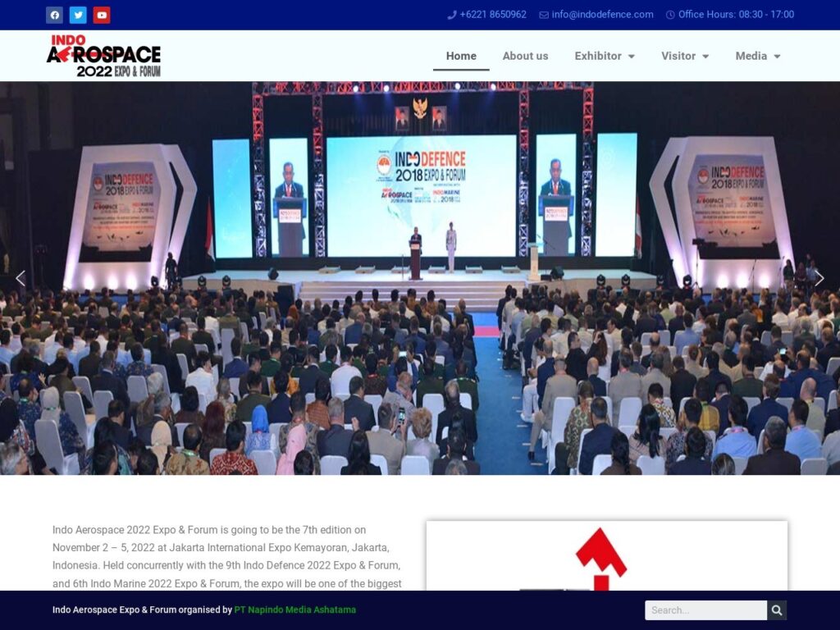Open the Exhibitor menu label

click(x=598, y=56)
